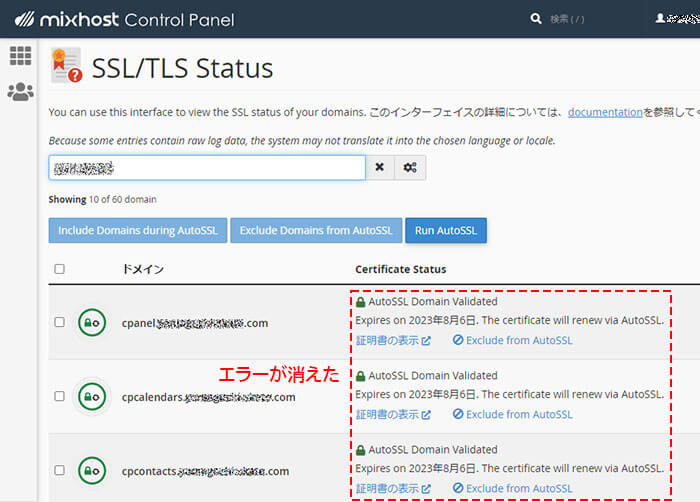The height and width of the screenshot is (502, 700).
Task: Open the user account icon in header
Action: 660,18
